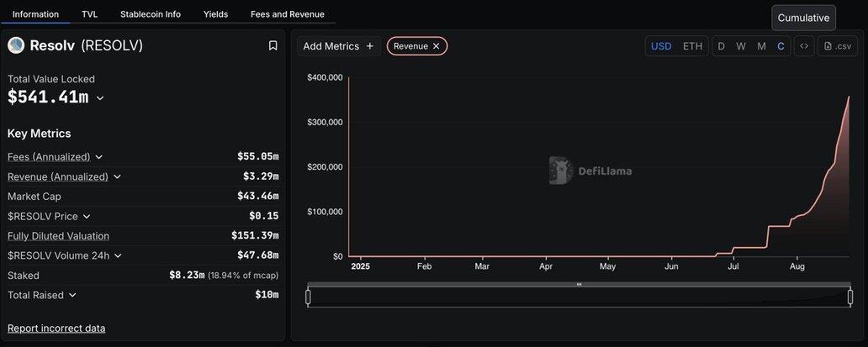Click the Staked value $8.23m
Screen dimensions: 868x347
point(187,276)
